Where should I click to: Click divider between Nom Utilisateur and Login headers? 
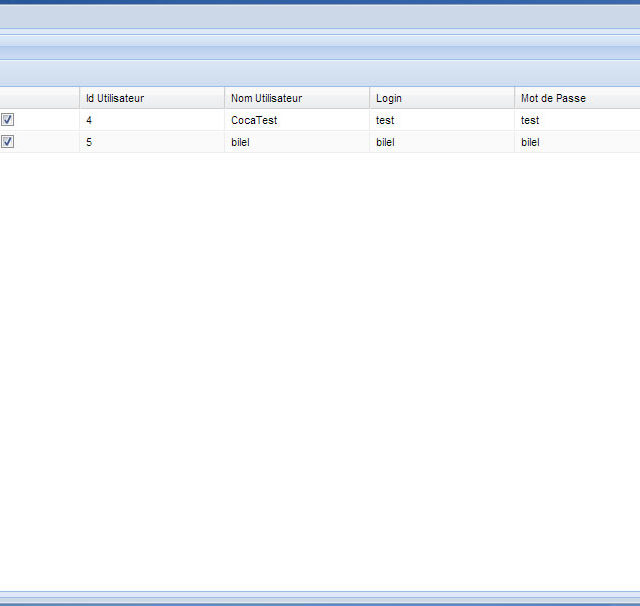[370, 98]
